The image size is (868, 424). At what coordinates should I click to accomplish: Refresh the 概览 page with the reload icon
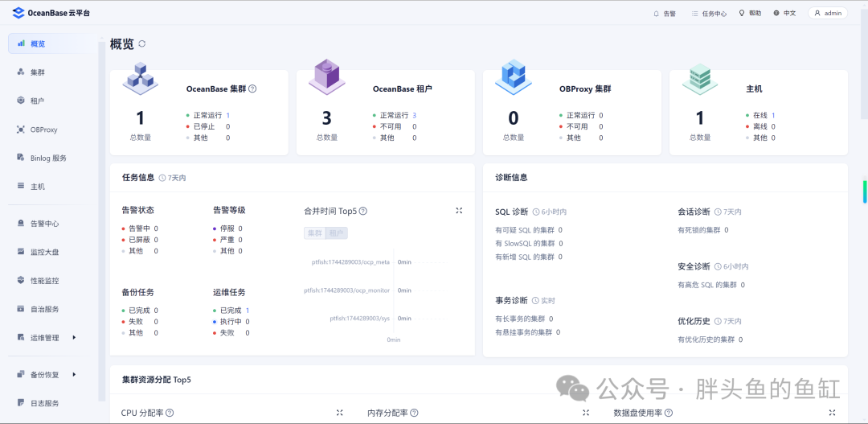(142, 43)
